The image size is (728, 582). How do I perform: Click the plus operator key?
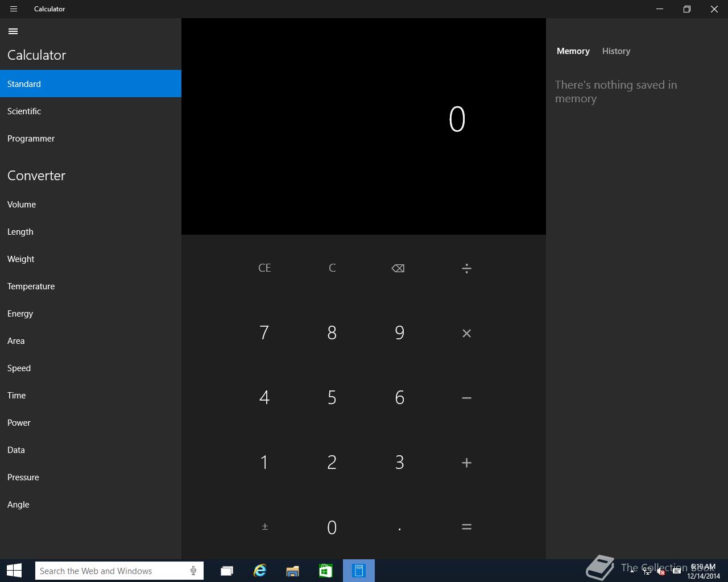coord(466,463)
